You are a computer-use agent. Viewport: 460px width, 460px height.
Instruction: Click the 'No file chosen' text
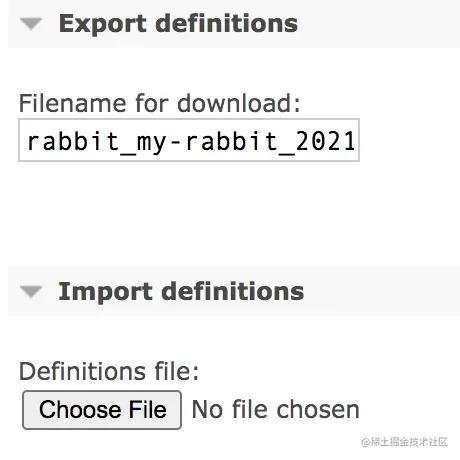(x=276, y=410)
